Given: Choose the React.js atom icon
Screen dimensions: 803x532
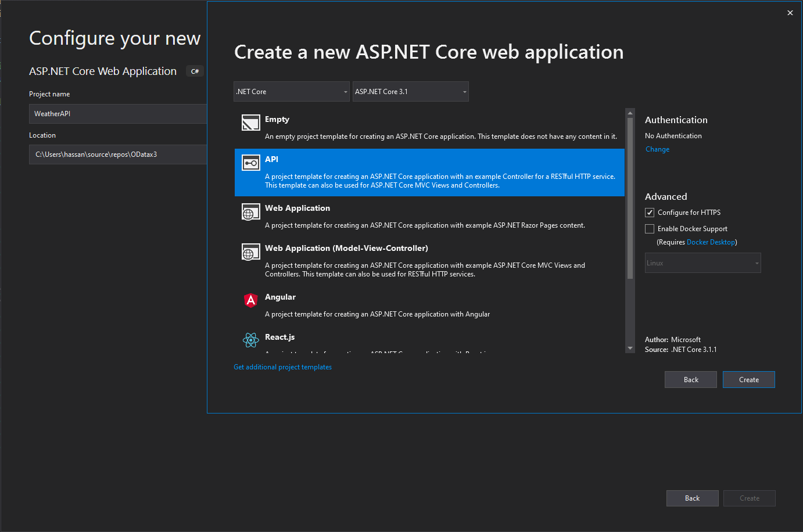Looking at the screenshot, I should [x=250, y=340].
